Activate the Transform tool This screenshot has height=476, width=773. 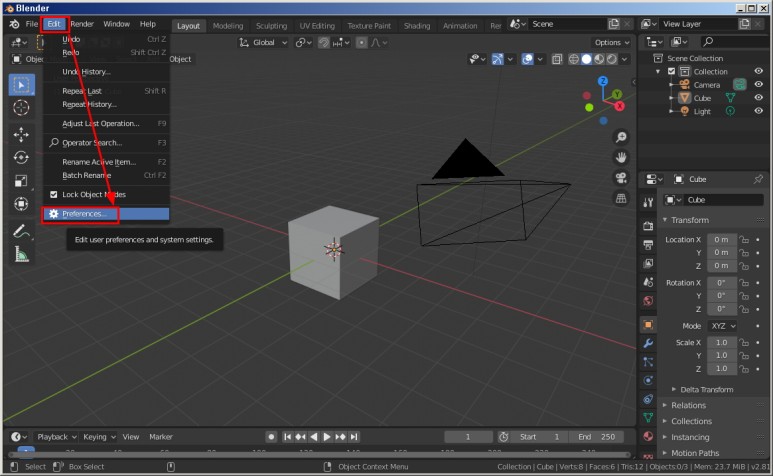click(x=21, y=204)
